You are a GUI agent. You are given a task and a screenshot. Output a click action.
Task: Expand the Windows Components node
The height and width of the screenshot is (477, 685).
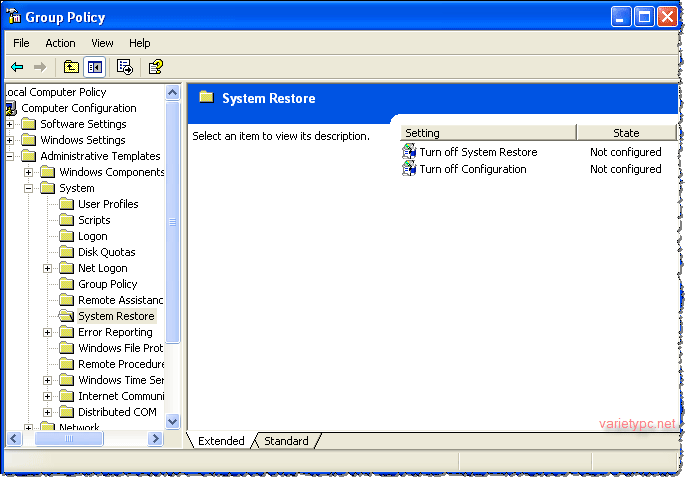pyautogui.click(x=28, y=173)
